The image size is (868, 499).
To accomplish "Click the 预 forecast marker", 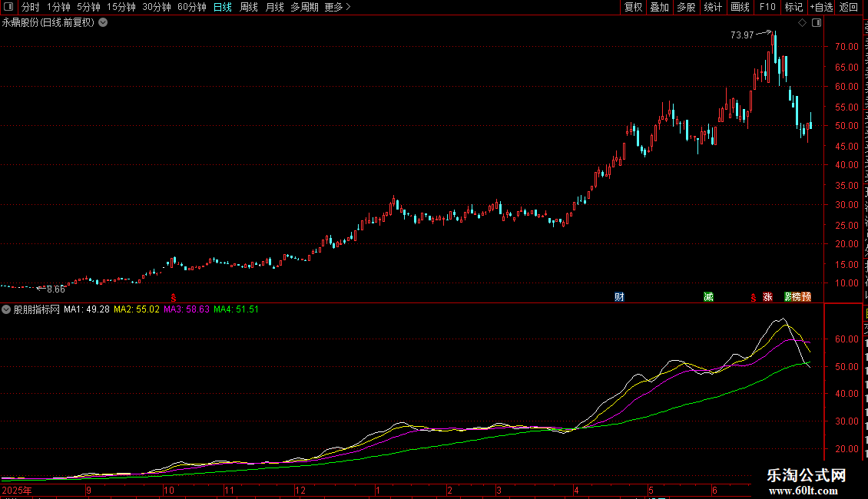I will pyautogui.click(x=807, y=297).
